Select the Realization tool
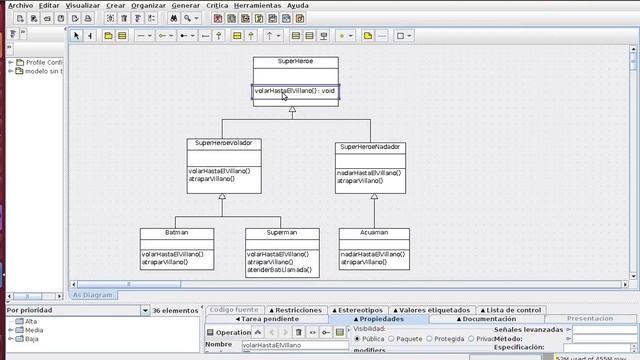Image resolution: width=640 pixels, height=360 pixels. tap(251, 36)
